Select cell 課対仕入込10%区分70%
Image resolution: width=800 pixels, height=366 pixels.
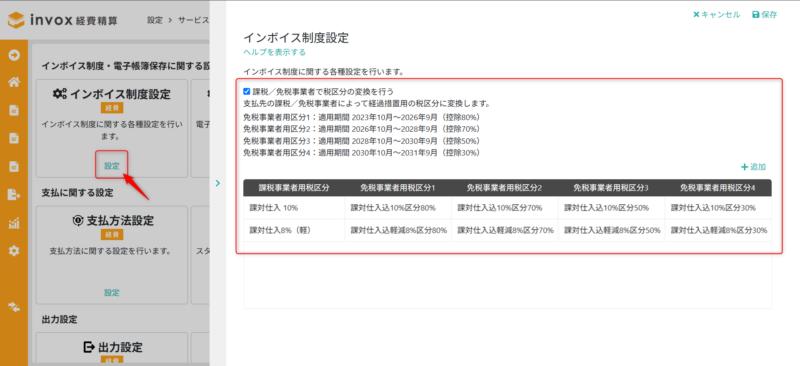click(504, 208)
